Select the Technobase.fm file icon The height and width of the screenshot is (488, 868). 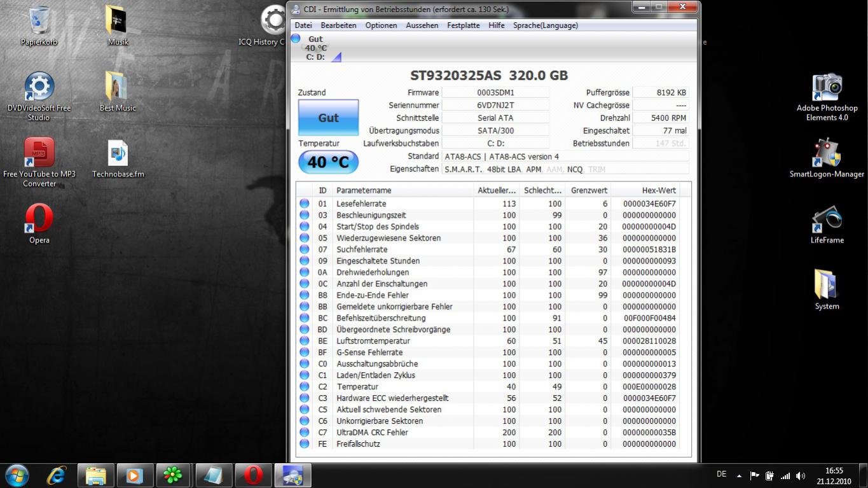point(118,158)
